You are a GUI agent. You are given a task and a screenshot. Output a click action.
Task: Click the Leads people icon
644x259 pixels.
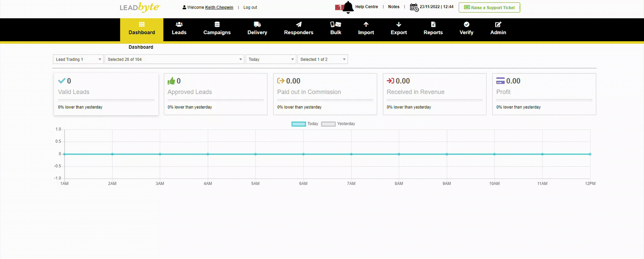point(179,24)
